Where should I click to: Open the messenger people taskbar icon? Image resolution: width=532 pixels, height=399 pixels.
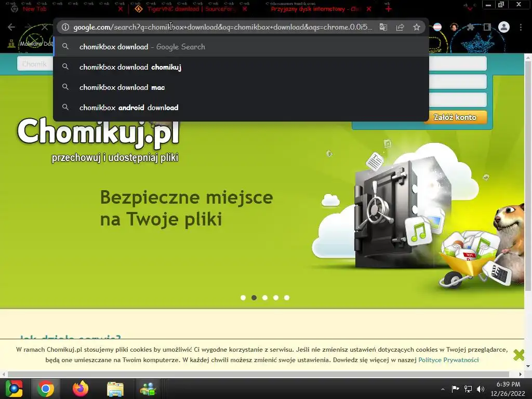pyautogui.click(x=148, y=389)
